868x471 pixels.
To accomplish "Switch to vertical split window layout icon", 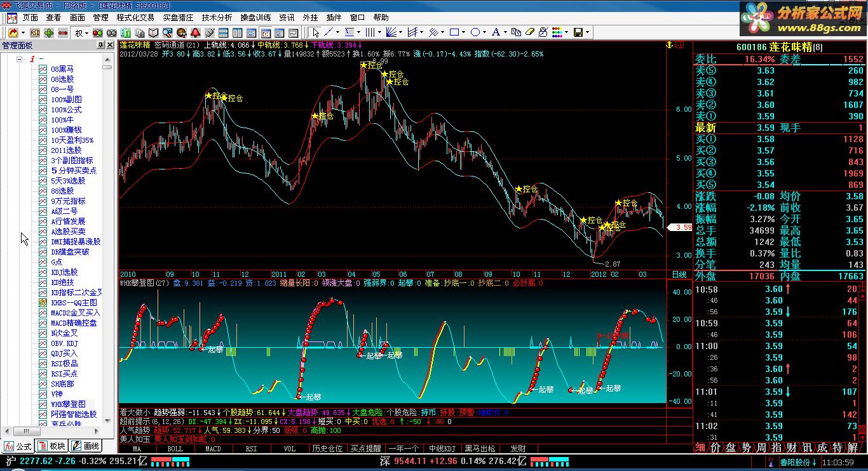I will (x=237, y=32).
